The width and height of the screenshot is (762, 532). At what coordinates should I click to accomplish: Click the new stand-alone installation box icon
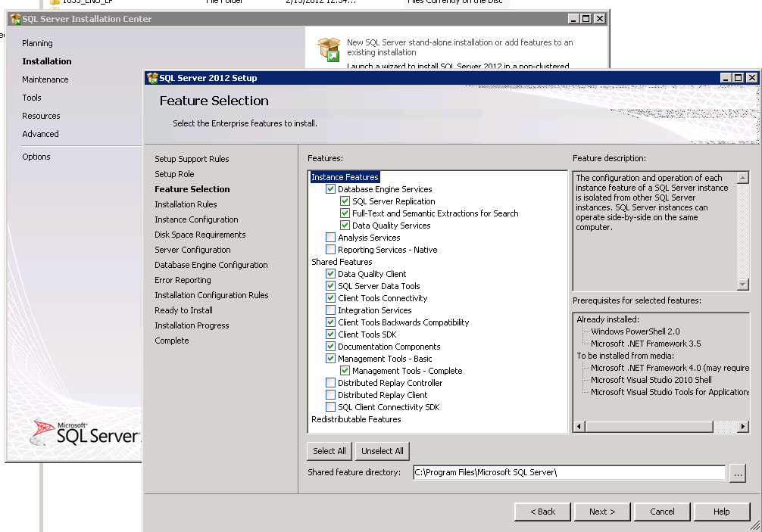coord(329,49)
